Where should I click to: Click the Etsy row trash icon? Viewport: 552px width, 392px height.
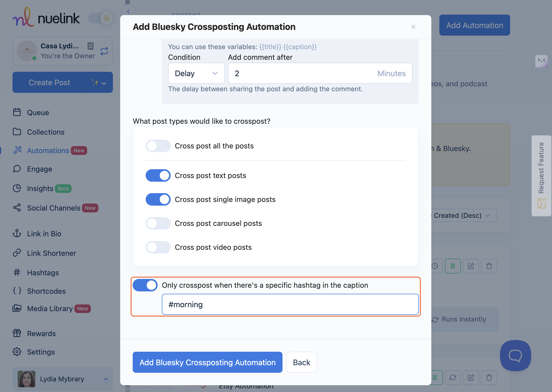pos(489,377)
